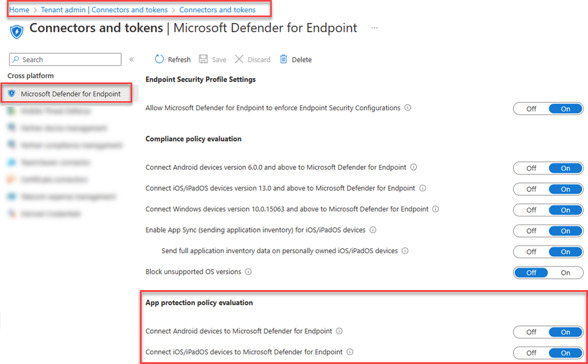Click the Save icon in the toolbar
Screen dimensions: 588x364
pos(202,59)
